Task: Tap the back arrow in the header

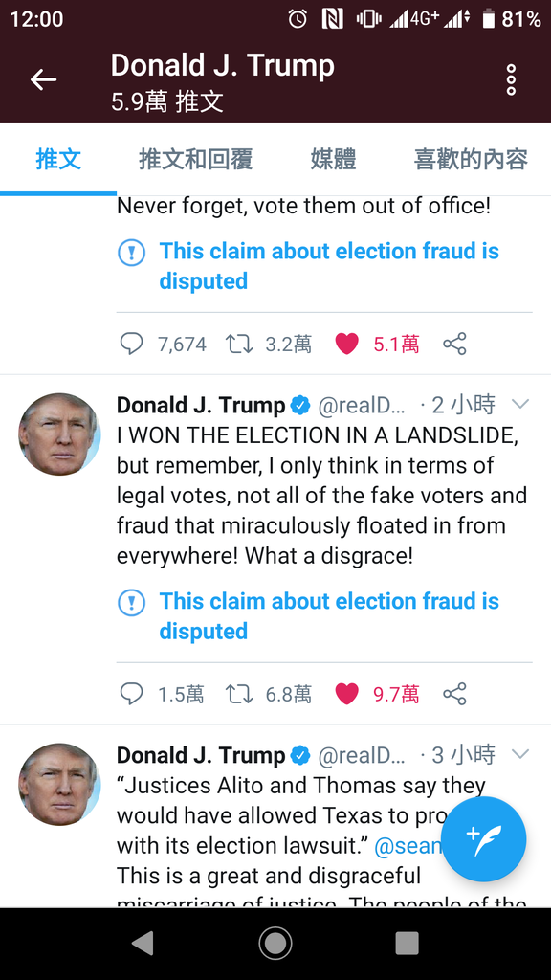Action: 44,80
